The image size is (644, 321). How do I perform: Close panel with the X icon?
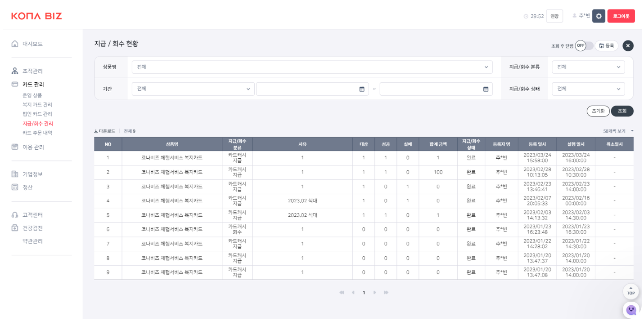[628, 46]
